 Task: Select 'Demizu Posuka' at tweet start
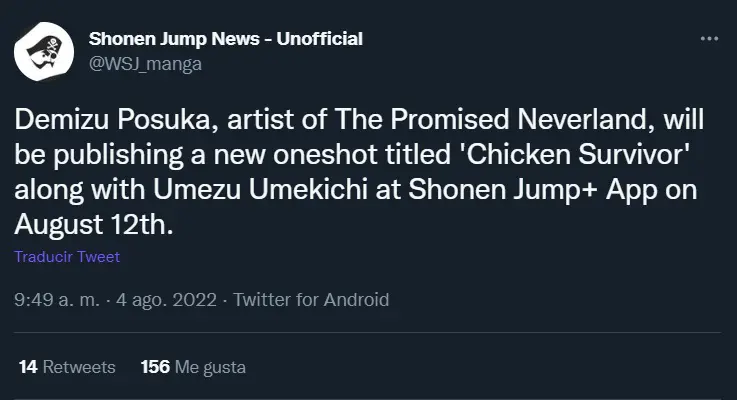point(112,119)
